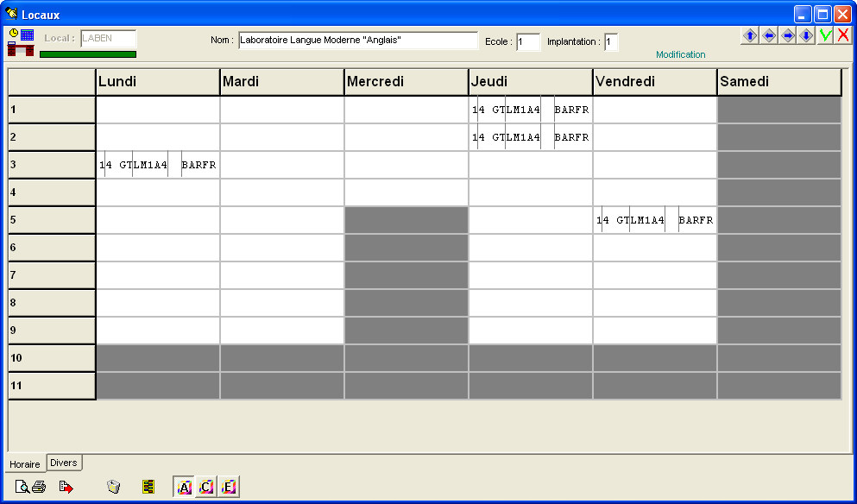Click the blue right arrow button
Image resolution: width=857 pixels, height=504 pixels.
(x=788, y=35)
